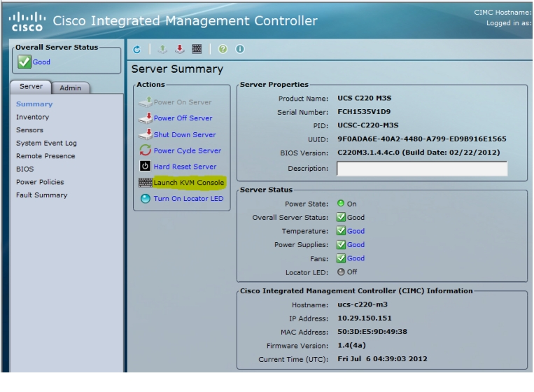
Task: Click the keyboard icon beside Launch KVM Console
Action: pyautogui.click(x=146, y=182)
